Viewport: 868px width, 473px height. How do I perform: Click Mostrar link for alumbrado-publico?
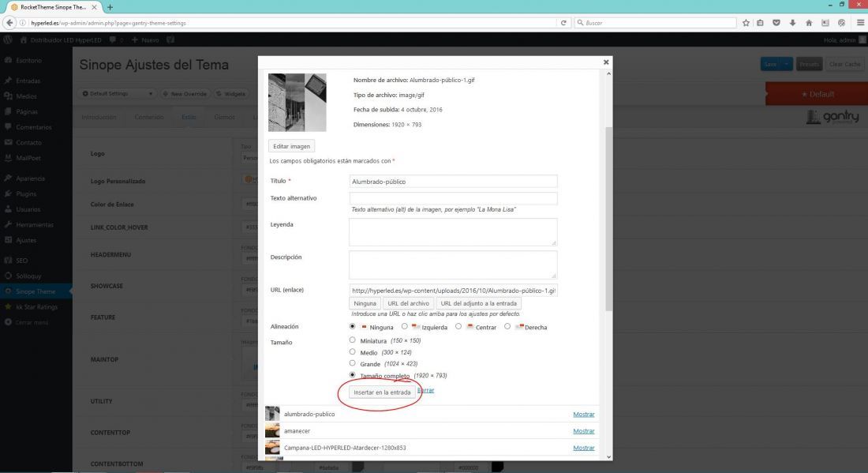click(583, 415)
